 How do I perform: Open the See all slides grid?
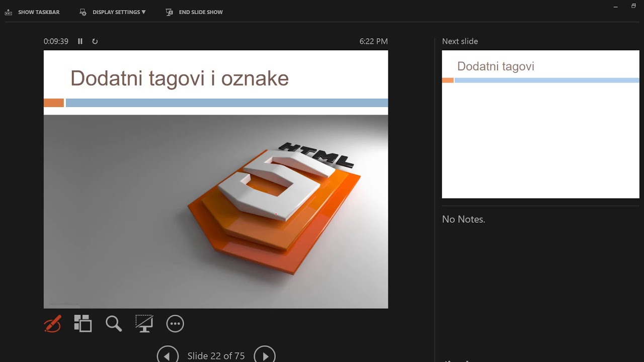(x=83, y=324)
